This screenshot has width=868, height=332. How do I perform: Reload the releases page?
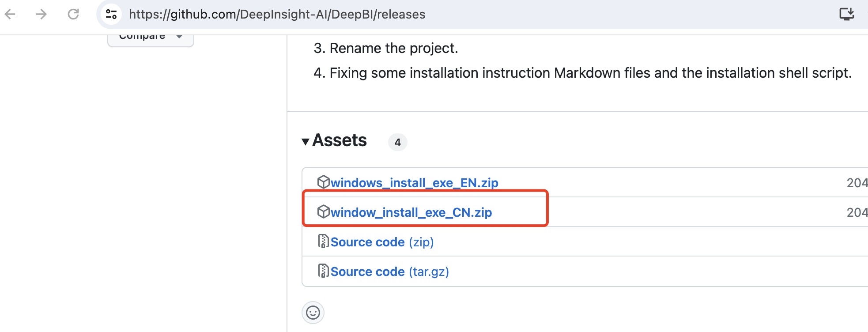(x=73, y=14)
